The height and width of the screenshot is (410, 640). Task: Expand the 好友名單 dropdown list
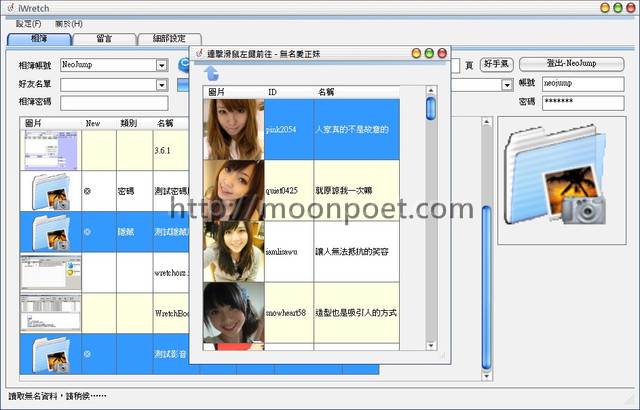[161, 84]
